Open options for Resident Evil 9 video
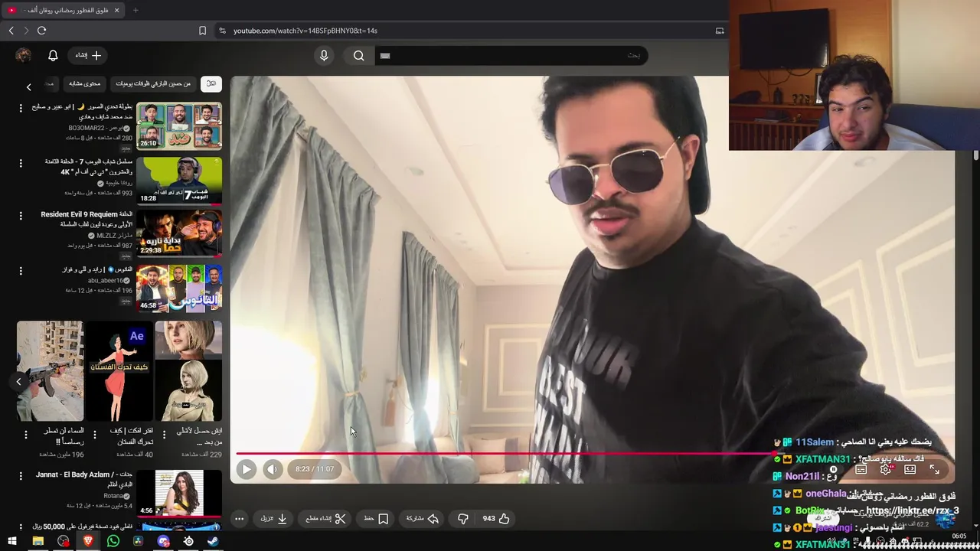 [x=21, y=216]
